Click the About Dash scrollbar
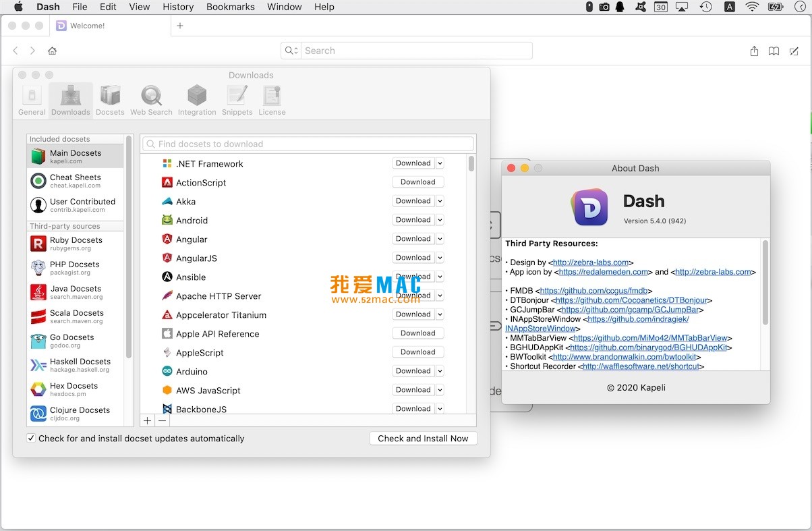 (765, 282)
